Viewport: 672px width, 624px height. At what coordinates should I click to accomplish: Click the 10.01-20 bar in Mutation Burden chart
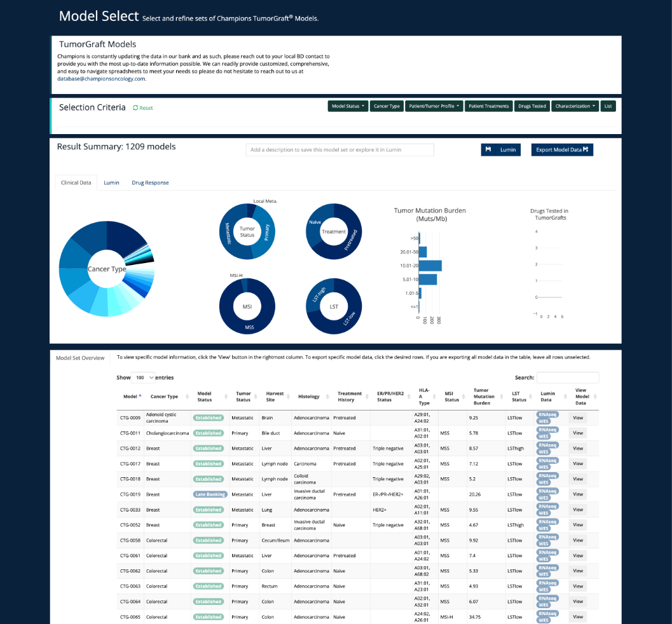430,266
